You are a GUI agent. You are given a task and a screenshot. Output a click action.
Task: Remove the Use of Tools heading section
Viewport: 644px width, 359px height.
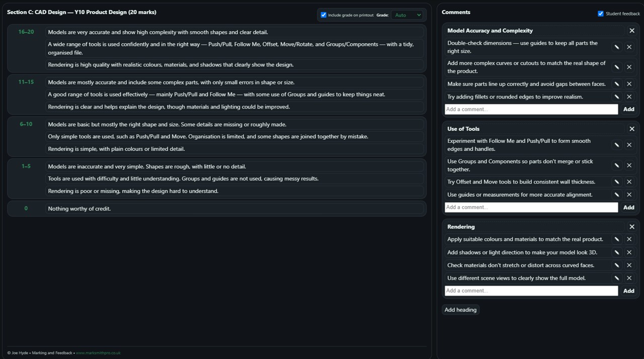[632, 129]
